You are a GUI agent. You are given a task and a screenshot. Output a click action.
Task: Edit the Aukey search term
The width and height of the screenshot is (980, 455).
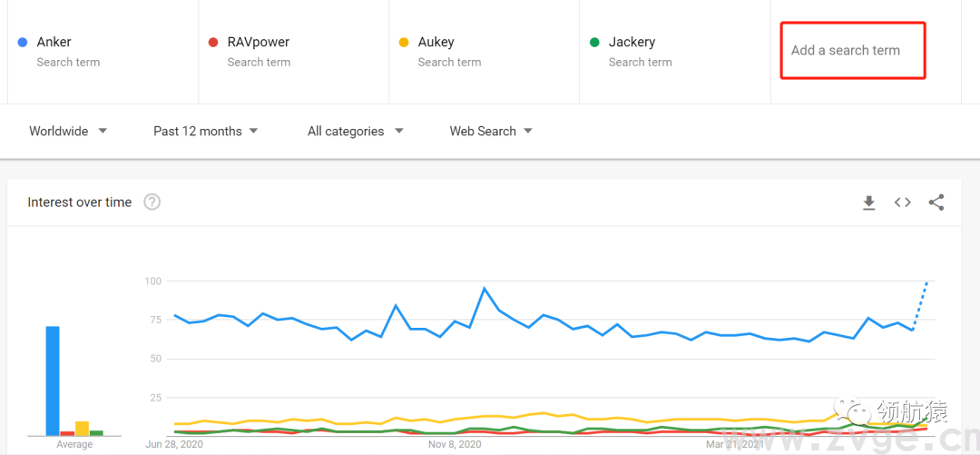[436, 43]
